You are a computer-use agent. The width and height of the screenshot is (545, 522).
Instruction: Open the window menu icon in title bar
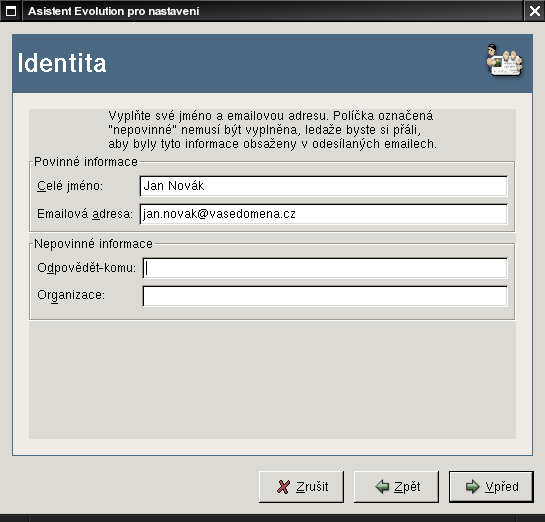[x=11, y=11]
